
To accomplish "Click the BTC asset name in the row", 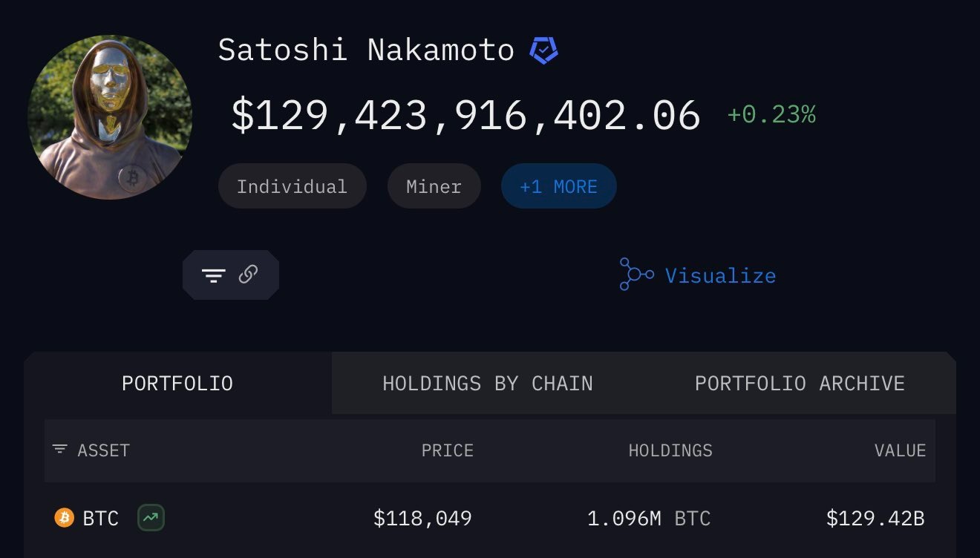I will 101,518.
